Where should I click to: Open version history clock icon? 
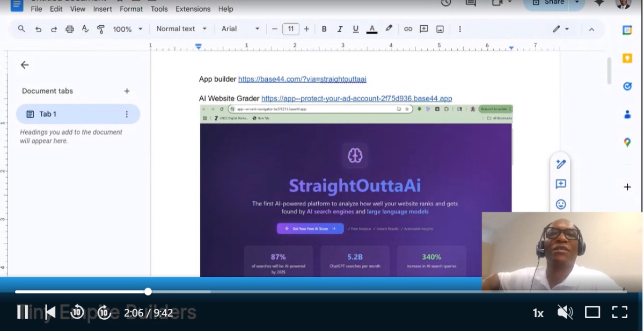point(446,3)
